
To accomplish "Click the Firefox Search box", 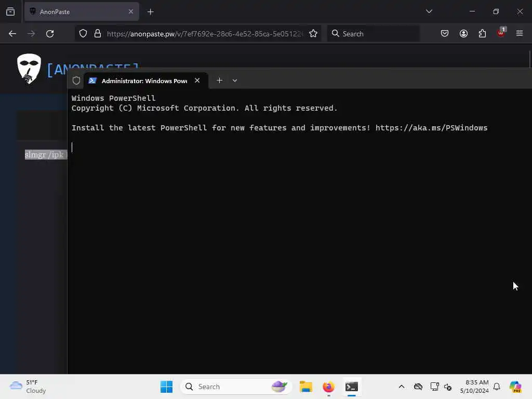I will click(x=373, y=34).
